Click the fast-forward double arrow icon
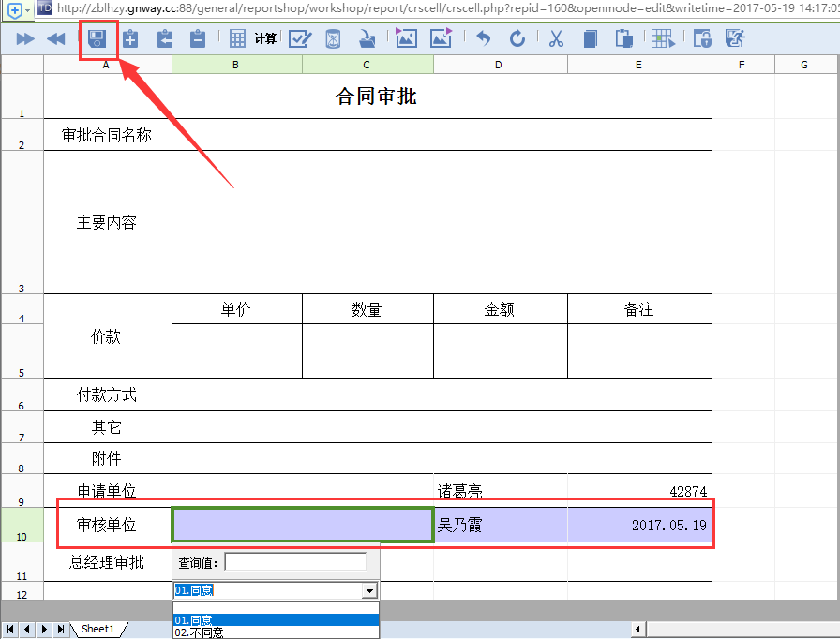The width and height of the screenshot is (840, 639). pyautogui.click(x=25, y=38)
